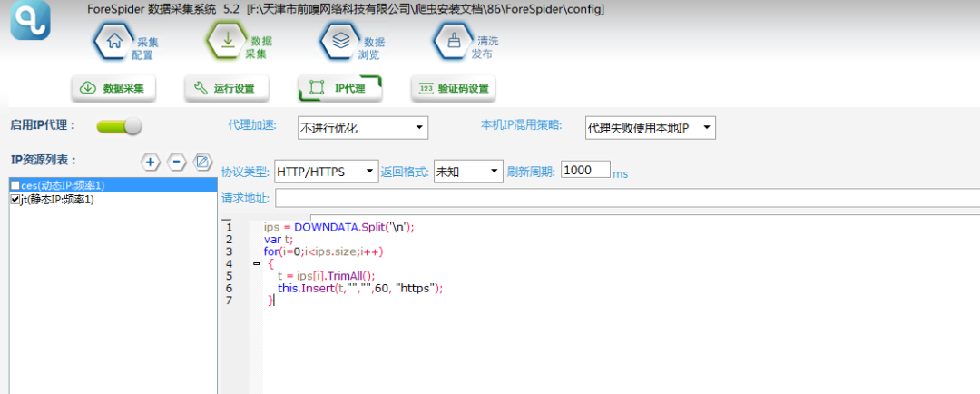
Task: Edit selected IP resource with pencil icon
Action: point(202,162)
